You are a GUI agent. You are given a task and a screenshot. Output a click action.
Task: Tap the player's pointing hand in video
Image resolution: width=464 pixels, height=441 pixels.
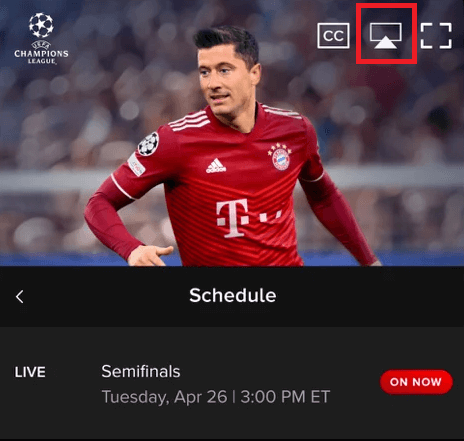coord(150,256)
